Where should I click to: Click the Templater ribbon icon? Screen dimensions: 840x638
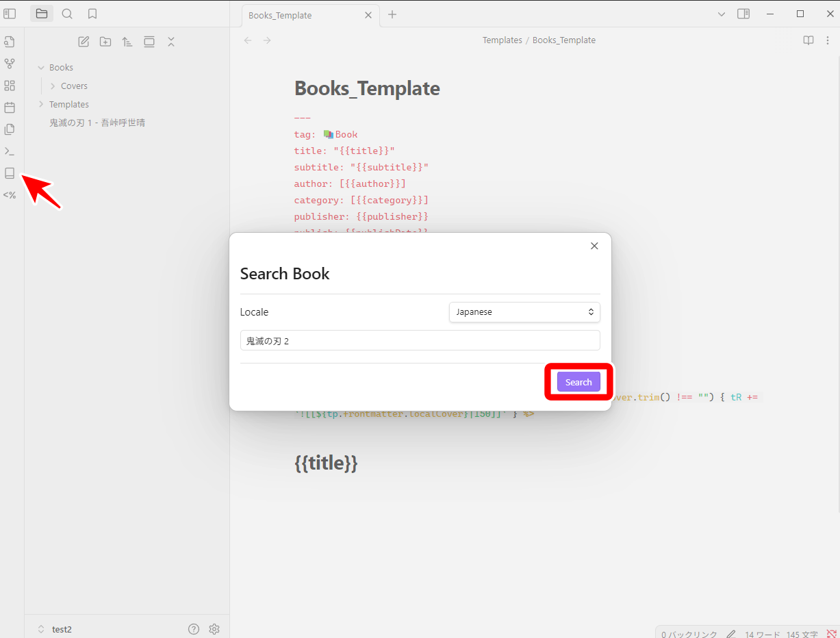point(10,195)
